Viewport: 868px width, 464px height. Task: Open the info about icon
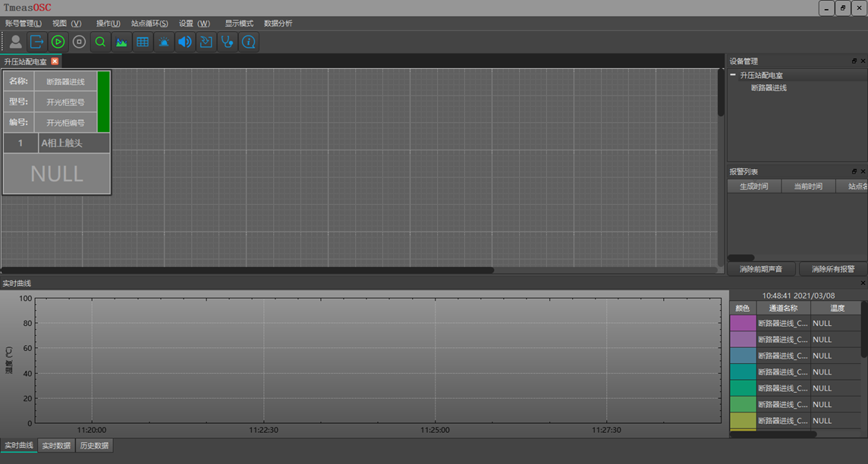(x=248, y=42)
